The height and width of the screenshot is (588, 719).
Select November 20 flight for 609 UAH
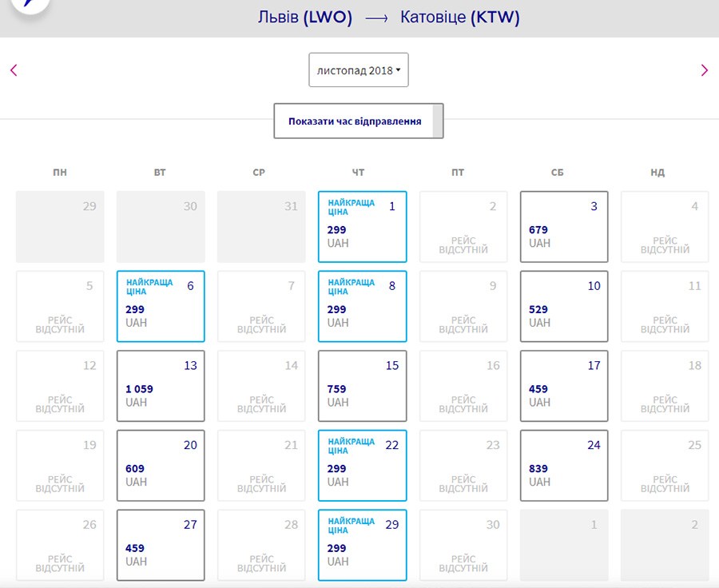161,466
